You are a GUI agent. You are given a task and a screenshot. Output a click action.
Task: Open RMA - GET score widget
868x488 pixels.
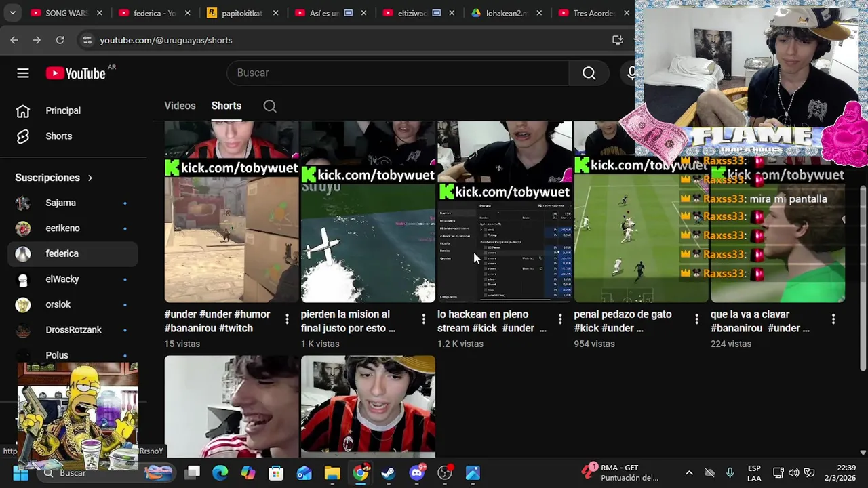coord(620,473)
